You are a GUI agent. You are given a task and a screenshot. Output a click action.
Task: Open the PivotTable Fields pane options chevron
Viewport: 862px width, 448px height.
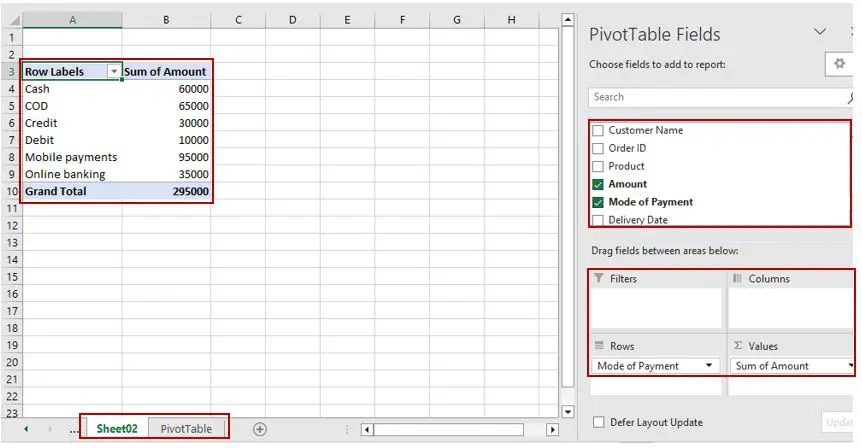820,32
